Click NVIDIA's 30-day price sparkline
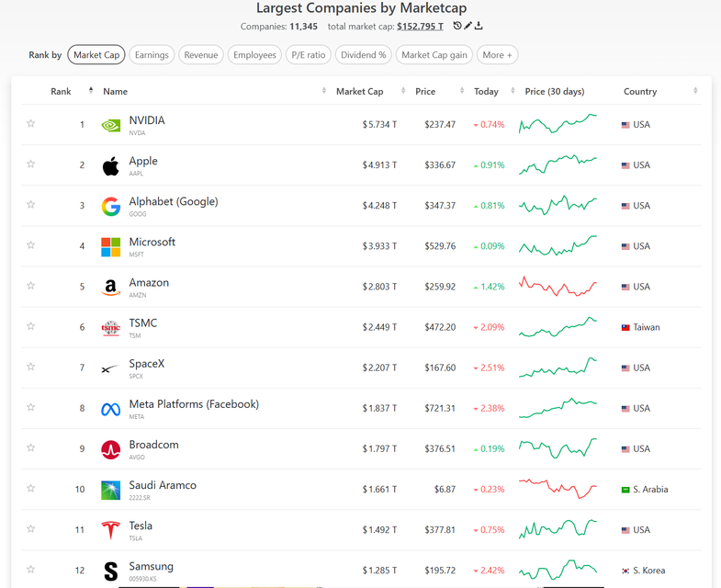721x588 pixels. click(558, 123)
